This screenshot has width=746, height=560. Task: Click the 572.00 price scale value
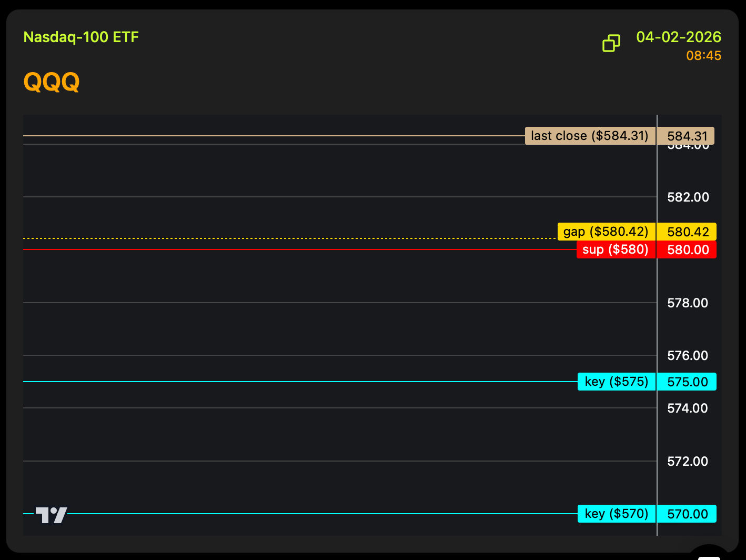[x=687, y=461]
